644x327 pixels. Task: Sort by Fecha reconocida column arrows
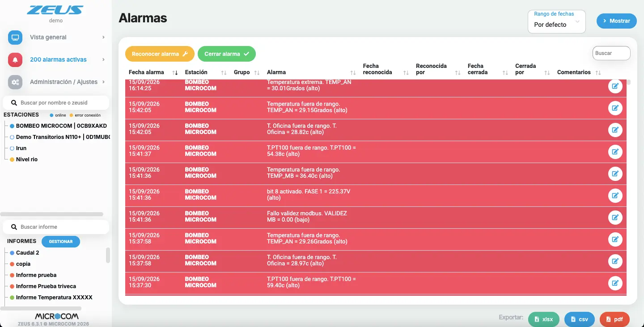pos(406,72)
